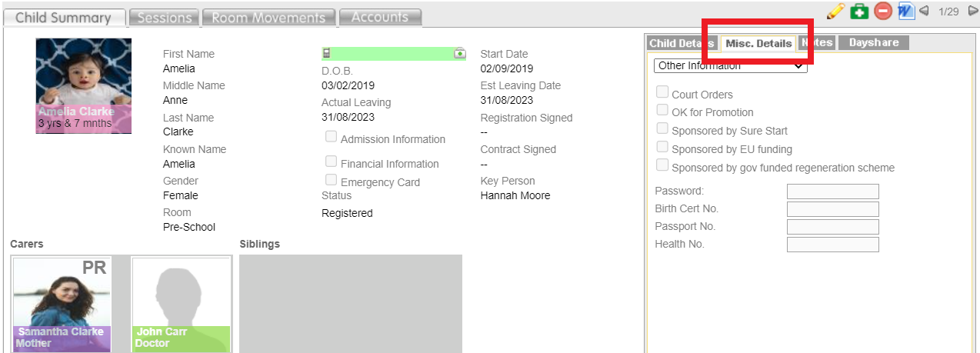The image size is (980, 353).
Task: Open John Carr Doctor carer card
Action: [181, 305]
